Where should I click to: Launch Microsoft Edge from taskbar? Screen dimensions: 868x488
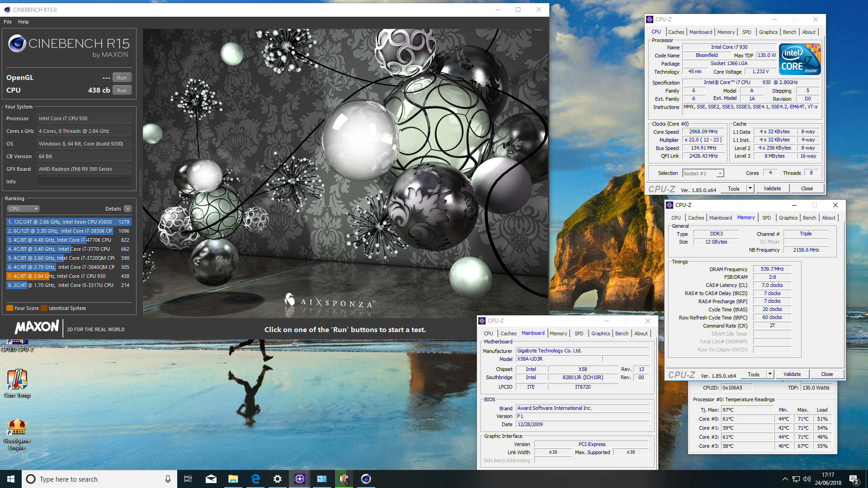pos(255,479)
